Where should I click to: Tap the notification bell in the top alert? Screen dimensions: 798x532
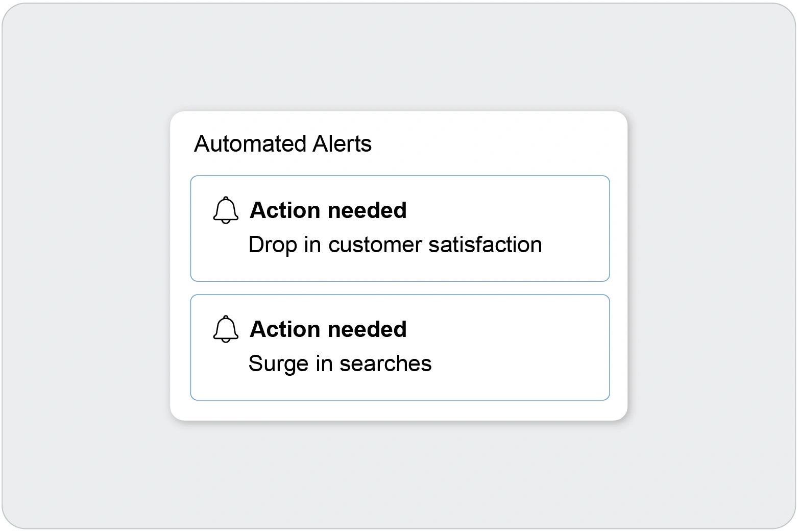coord(225,210)
